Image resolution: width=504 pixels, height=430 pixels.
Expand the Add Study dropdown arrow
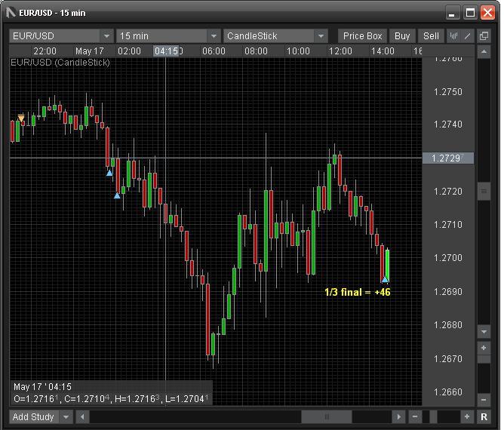coord(66,416)
